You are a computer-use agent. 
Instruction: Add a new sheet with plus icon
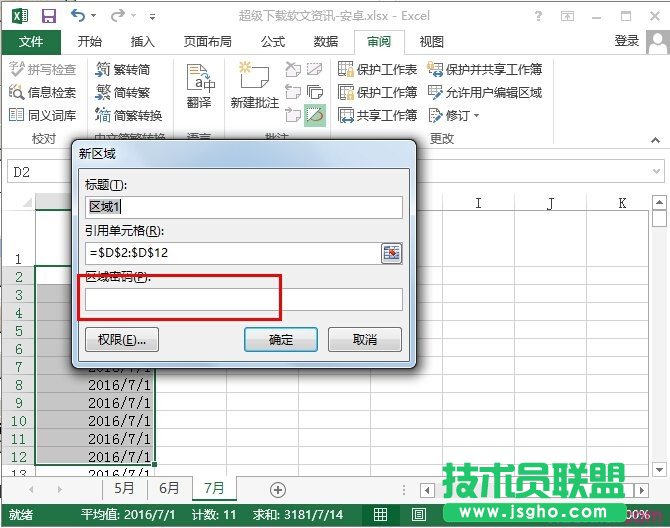278,489
